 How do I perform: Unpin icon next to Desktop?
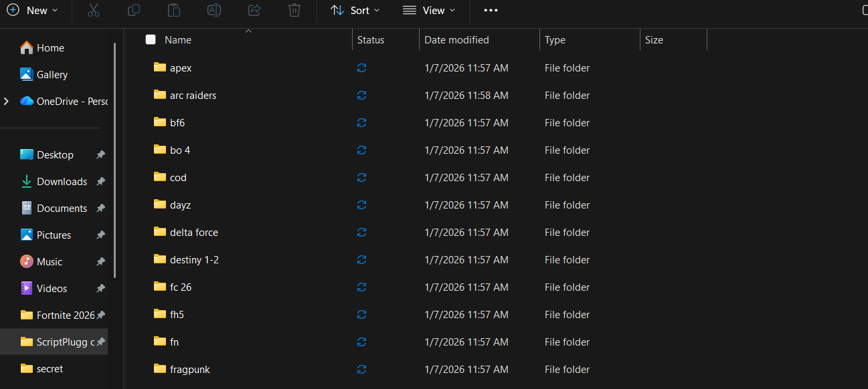100,155
